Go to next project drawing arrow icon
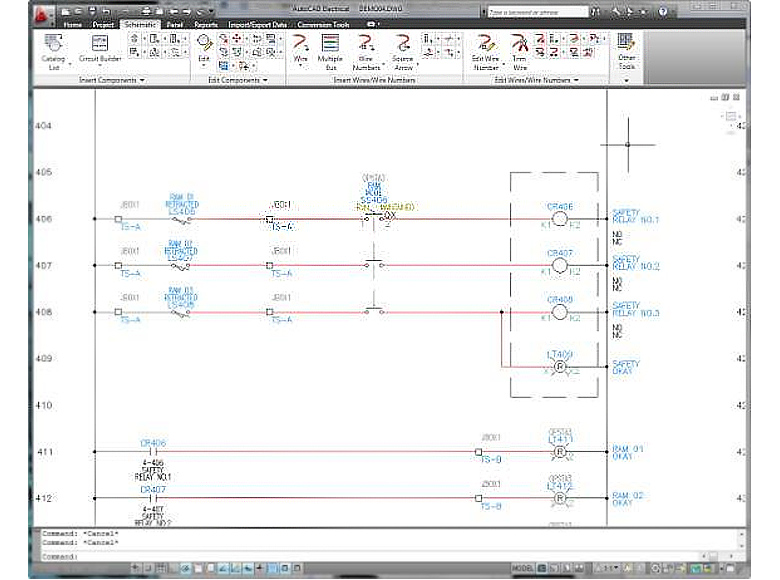The image size is (780, 580). coord(187,11)
